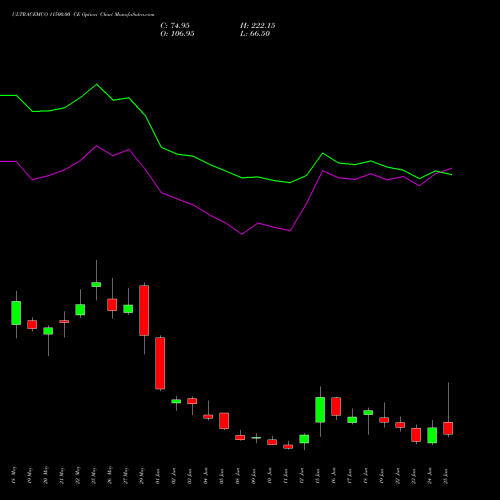This screenshot has height=500, width=500.
Task: Click the last red candle for 25 Jun
Action: (448, 428)
